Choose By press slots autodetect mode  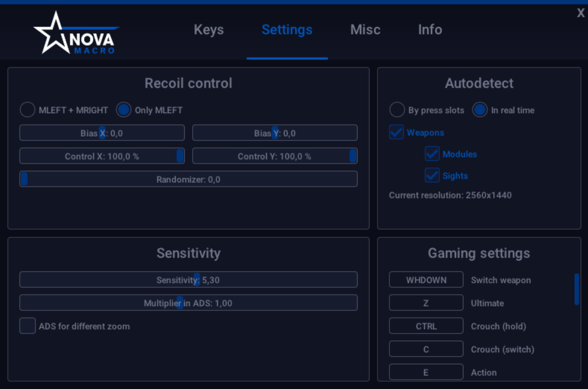(x=397, y=110)
